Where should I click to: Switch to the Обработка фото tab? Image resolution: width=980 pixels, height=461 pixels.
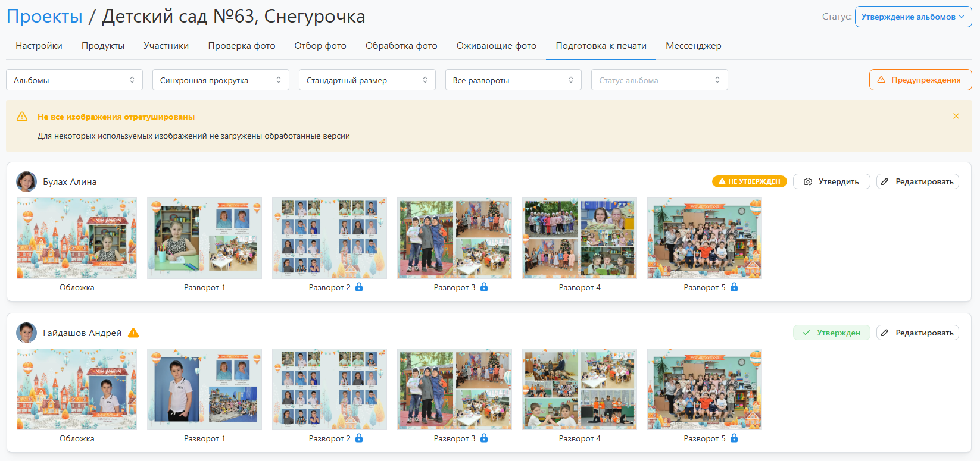(x=401, y=46)
